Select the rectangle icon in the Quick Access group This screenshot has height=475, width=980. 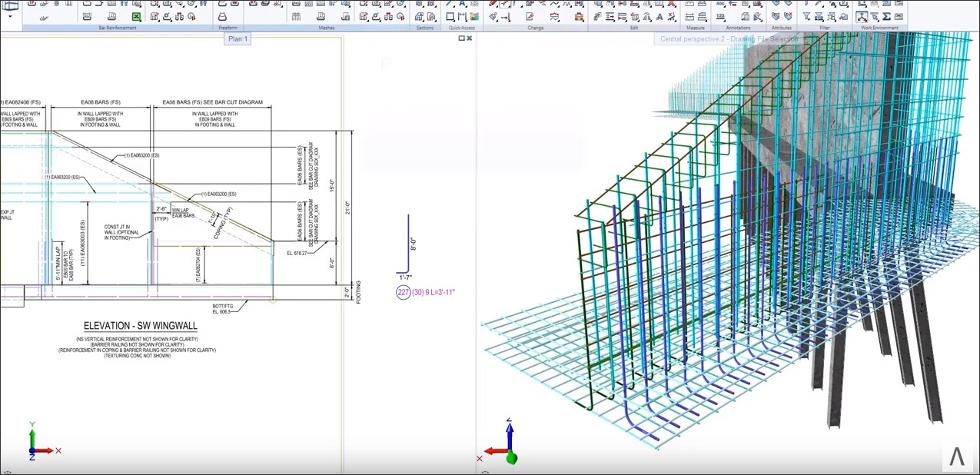(450, 17)
